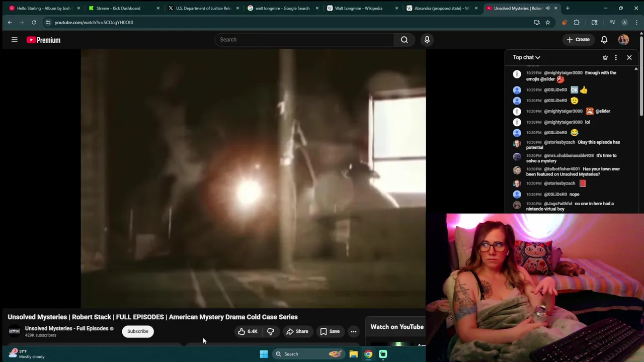Open the YouTube account avatar menu

pos(623,40)
